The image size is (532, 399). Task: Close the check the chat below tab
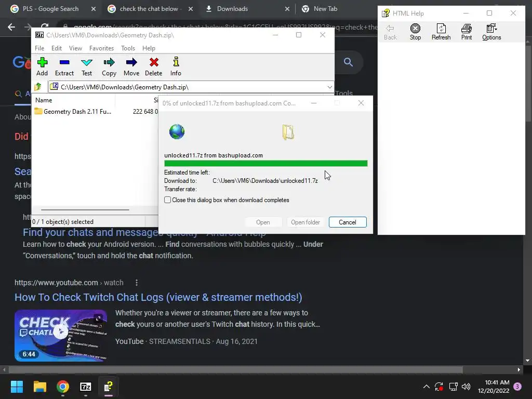pos(191,9)
